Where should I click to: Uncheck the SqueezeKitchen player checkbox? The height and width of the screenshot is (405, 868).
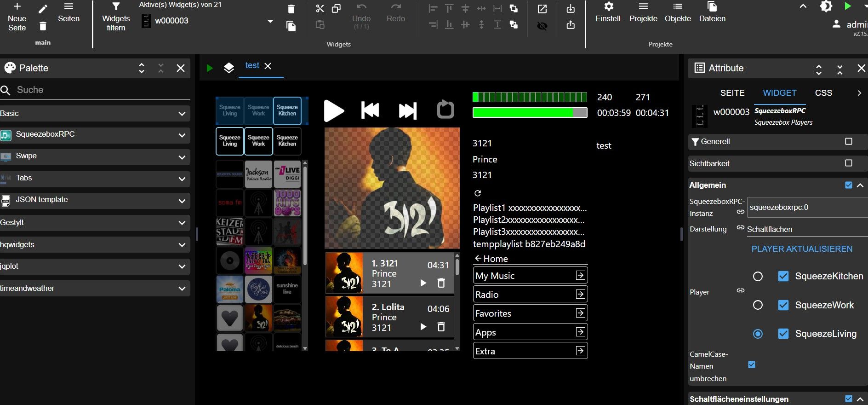pyautogui.click(x=783, y=276)
